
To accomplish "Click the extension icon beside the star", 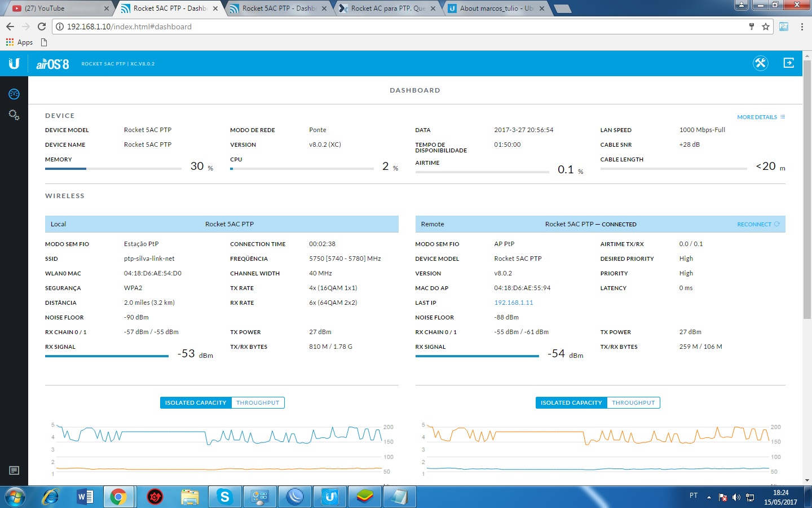I will (x=784, y=27).
